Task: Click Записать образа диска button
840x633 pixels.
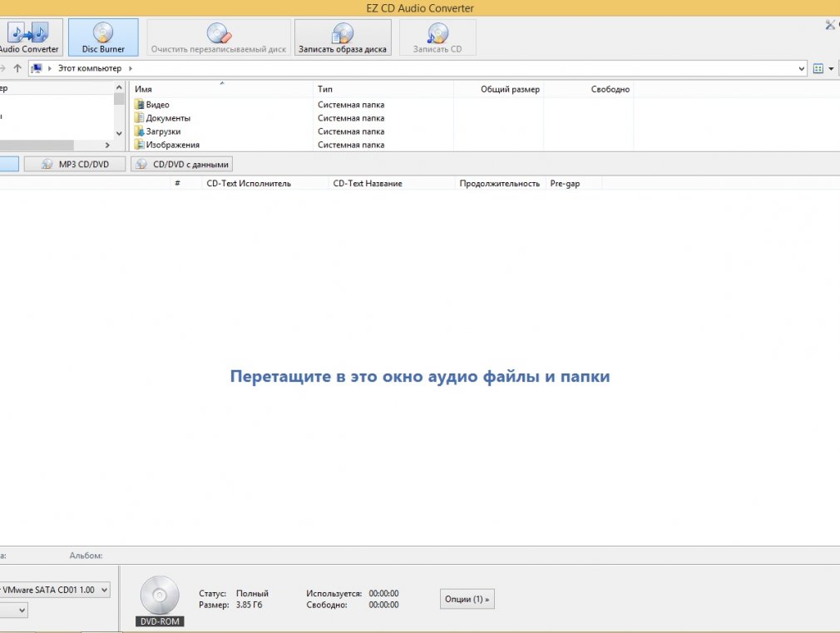Action: (343, 37)
